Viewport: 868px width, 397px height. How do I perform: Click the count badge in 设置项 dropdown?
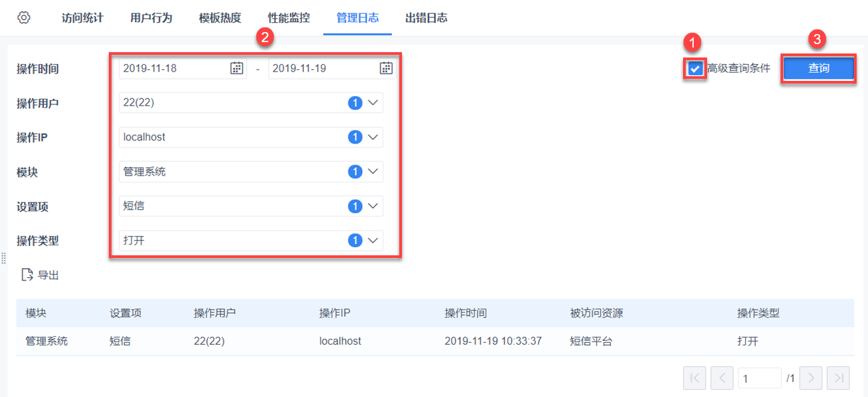click(x=355, y=206)
